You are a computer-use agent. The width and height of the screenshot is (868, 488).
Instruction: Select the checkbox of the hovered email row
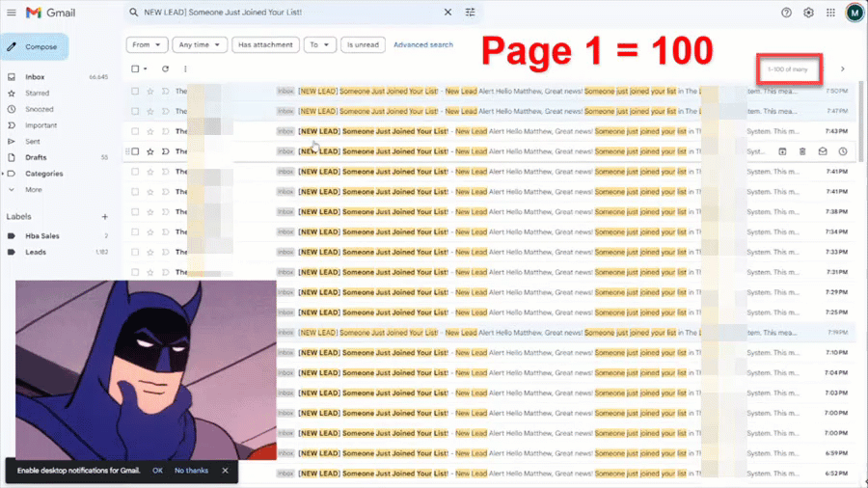pos(135,151)
